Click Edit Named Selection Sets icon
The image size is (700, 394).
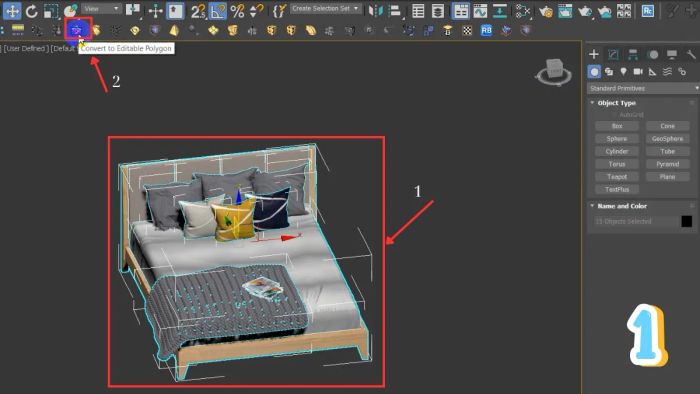279,11
